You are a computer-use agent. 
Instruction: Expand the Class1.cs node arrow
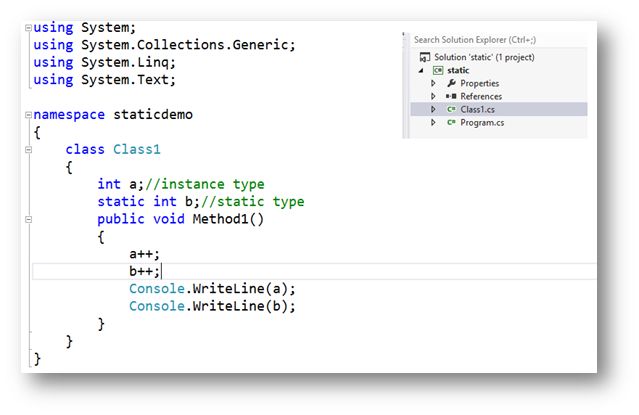click(x=433, y=109)
